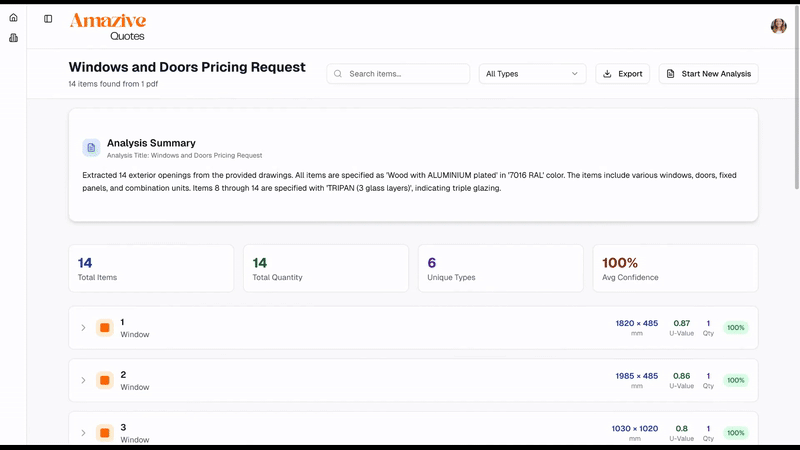Focus the Search items input field
Screen dimensions: 800x450
coord(398,73)
